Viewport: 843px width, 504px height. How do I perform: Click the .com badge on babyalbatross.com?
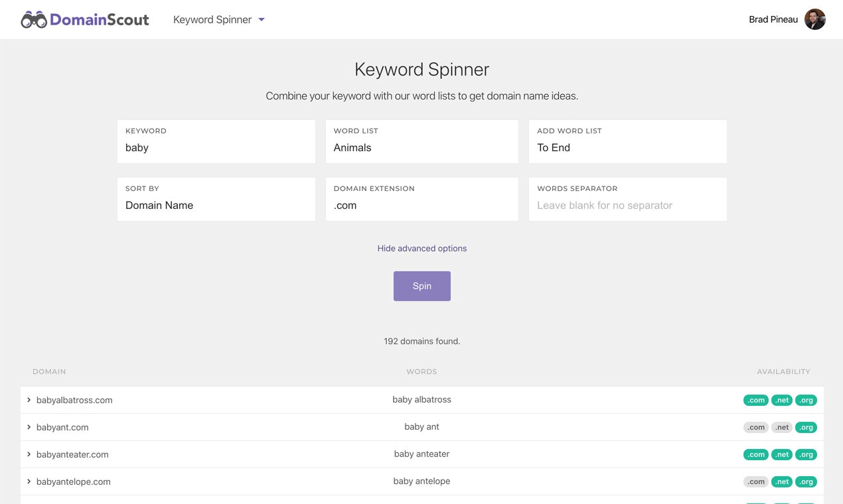tap(755, 400)
